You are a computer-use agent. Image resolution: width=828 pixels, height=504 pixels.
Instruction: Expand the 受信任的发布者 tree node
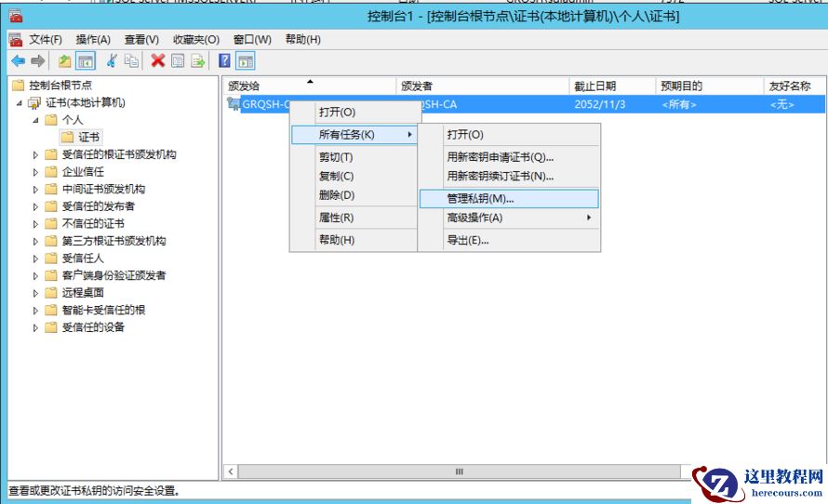pos(35,206)
